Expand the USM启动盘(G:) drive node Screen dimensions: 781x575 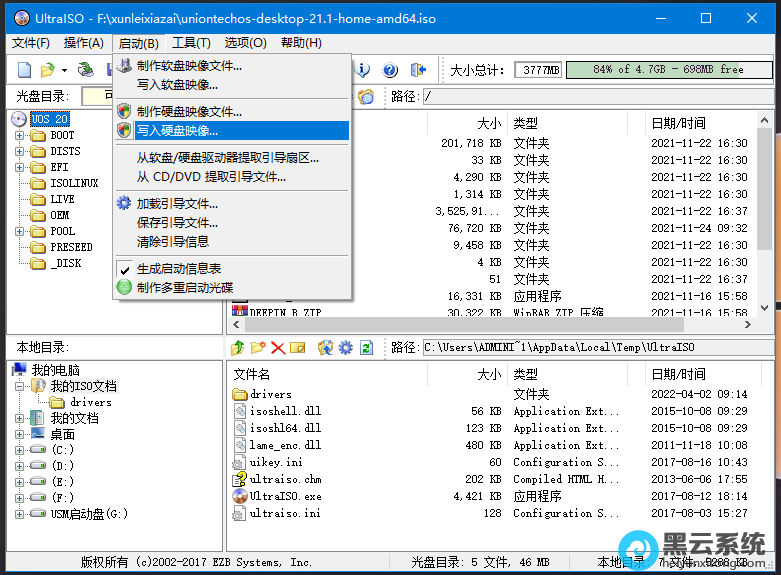tap(19, 514)
